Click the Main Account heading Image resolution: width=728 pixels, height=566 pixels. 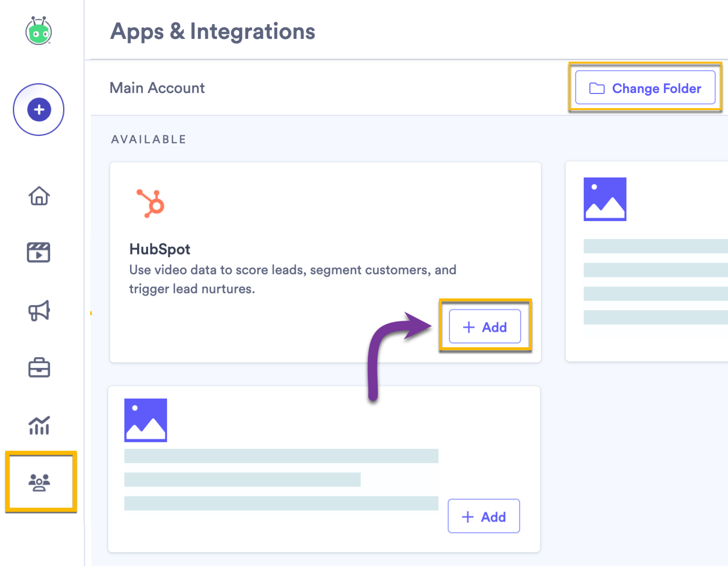tap(157, 88)
